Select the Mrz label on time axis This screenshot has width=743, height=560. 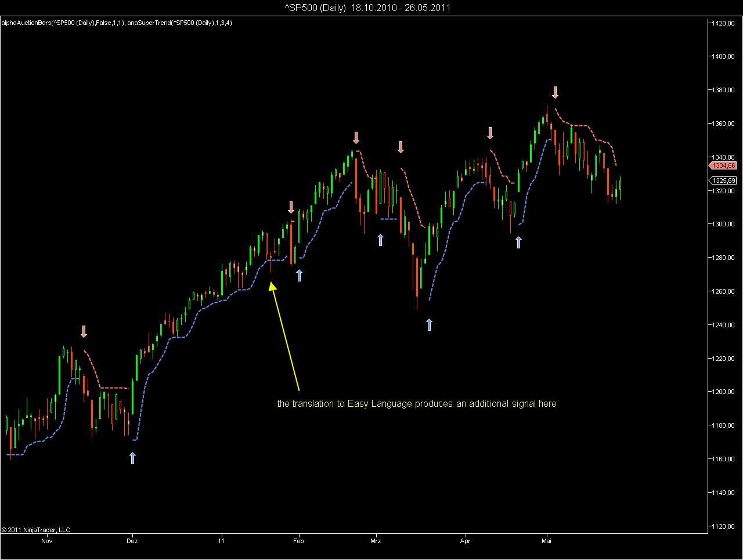click(x=376, y=541)
